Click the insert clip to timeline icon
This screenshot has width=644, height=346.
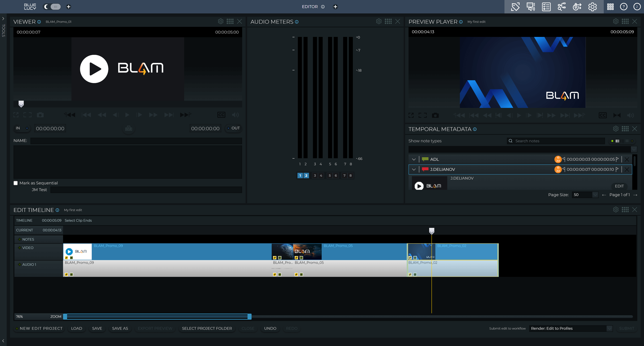pyautogui.click(x=128, y=128)
